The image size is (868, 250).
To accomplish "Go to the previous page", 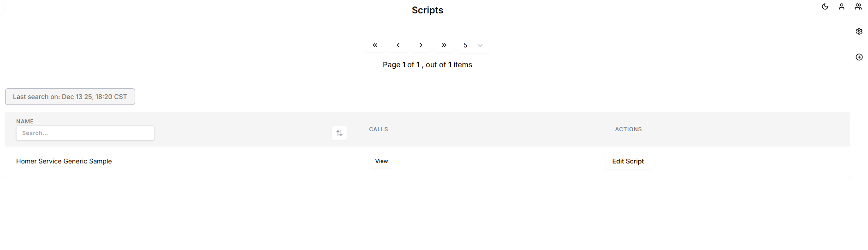I will 398,45.
